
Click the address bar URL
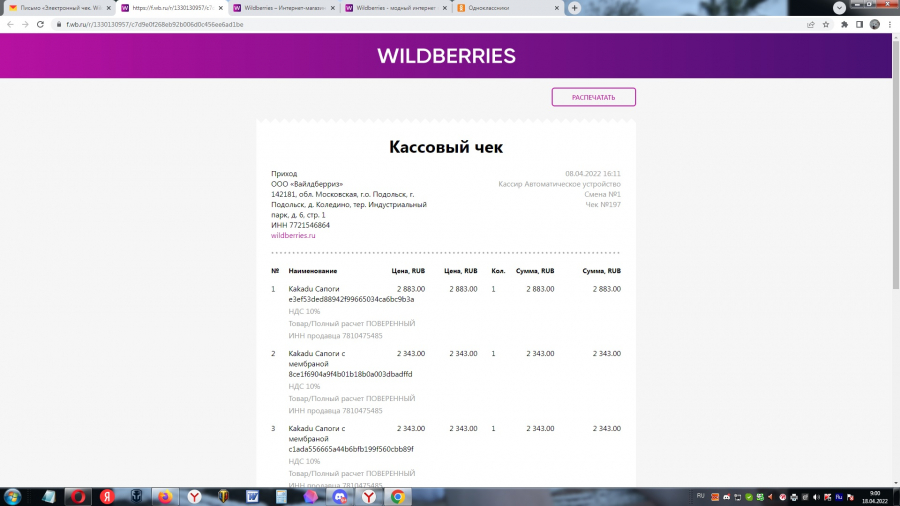154,25
